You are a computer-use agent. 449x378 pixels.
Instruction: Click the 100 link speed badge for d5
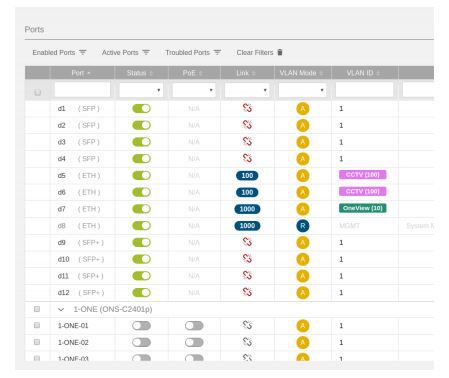(247, 176)
